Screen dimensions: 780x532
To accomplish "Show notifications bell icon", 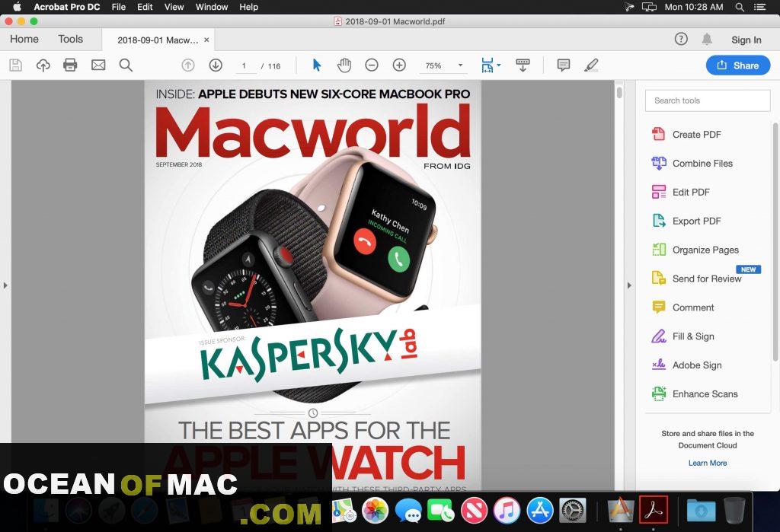I will click(707, 39).
